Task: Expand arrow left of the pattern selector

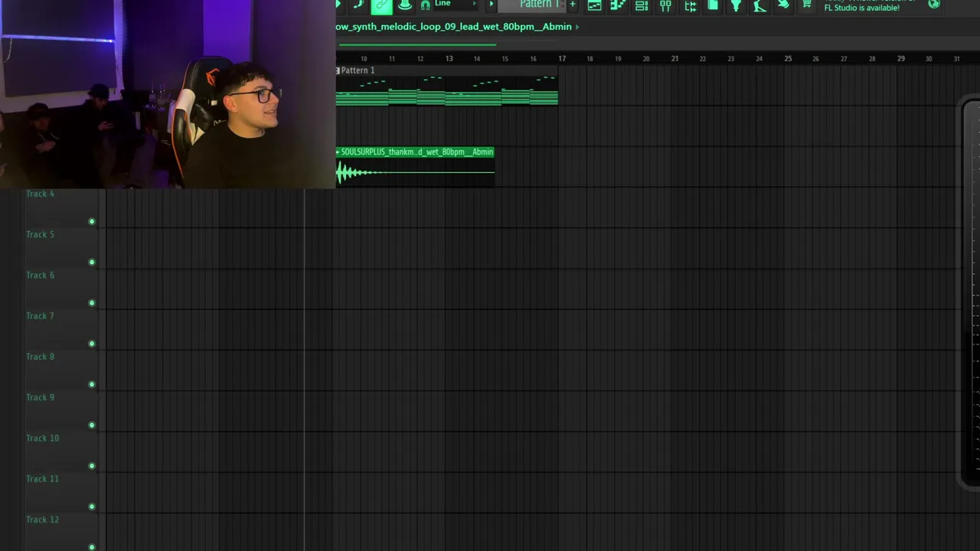Action: pos(492,5)
